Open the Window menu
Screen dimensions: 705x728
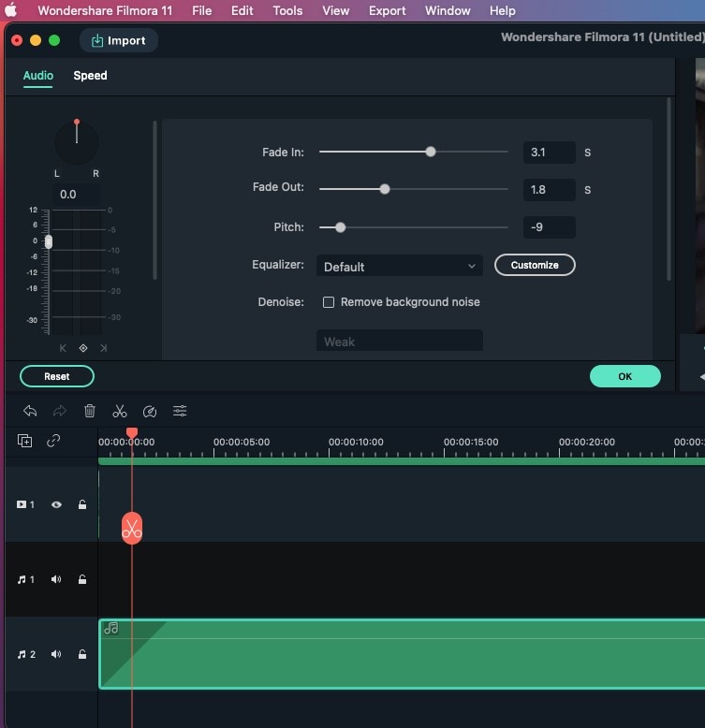click(448, 10)
